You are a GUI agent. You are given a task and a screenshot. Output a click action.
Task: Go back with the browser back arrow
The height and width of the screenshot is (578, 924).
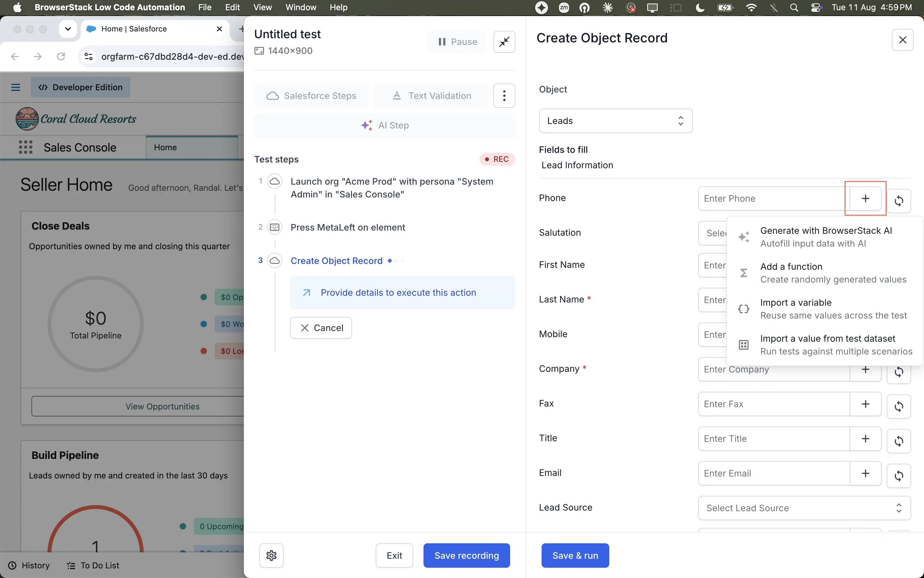click(x=15, y=57)
